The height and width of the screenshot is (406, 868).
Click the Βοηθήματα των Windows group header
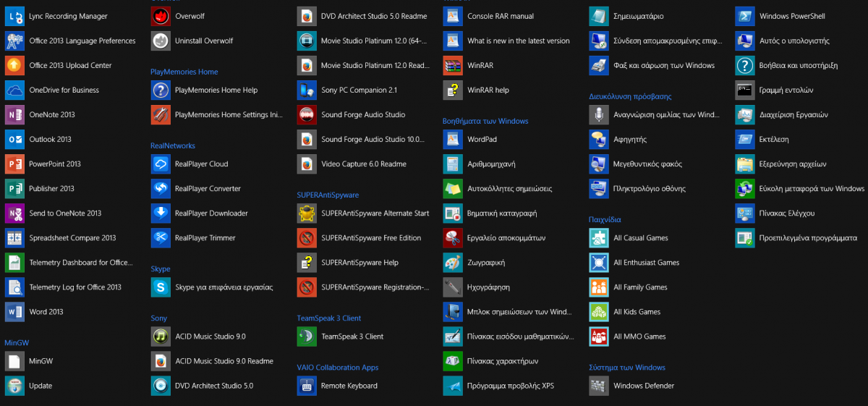tap(485, 121)
